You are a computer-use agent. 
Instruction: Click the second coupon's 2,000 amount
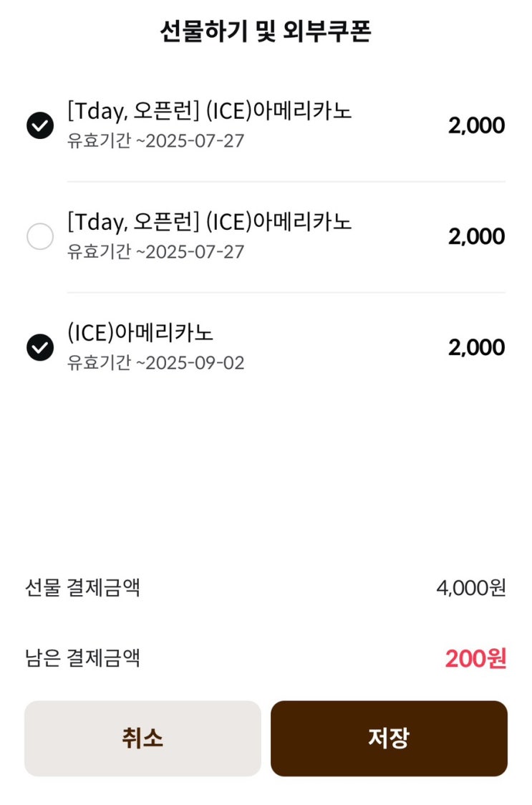[x=476, y=236]
